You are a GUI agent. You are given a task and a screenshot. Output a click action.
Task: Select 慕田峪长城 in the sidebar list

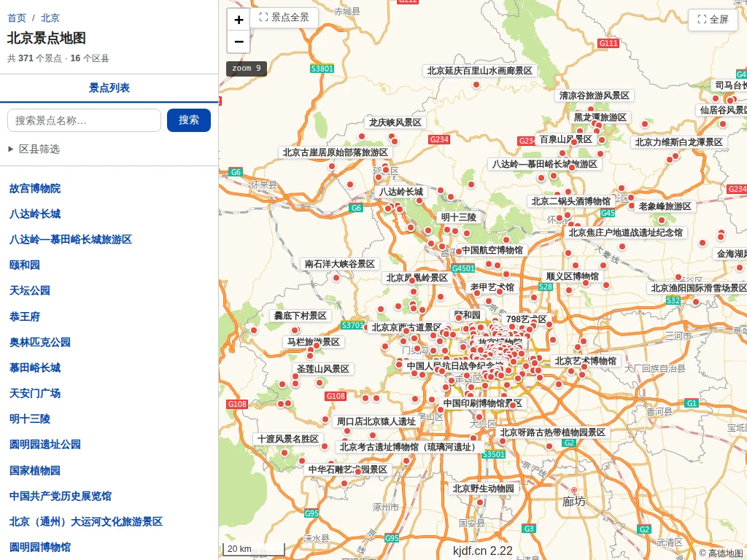pos(35,367)
